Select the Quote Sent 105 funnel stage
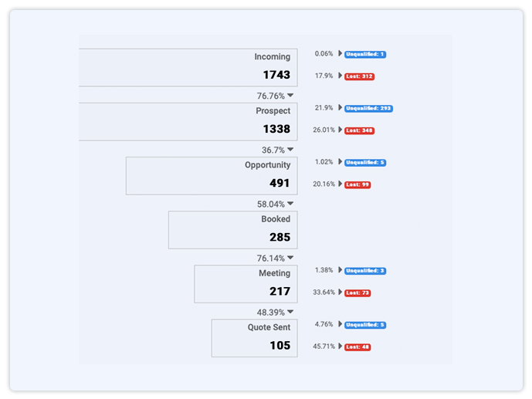 255,338
